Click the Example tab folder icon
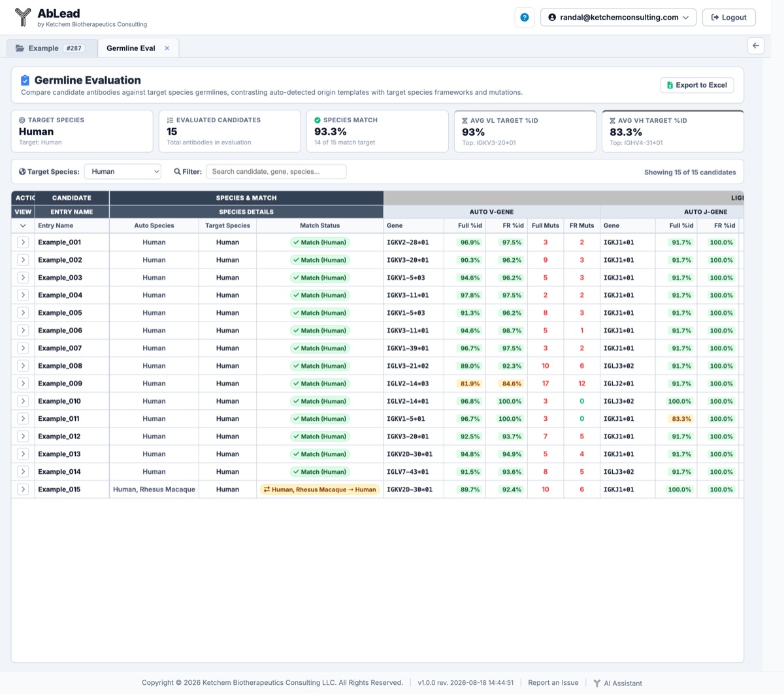Image resolution: width=784 pixels, height=694 pixels. click(20, 48)
